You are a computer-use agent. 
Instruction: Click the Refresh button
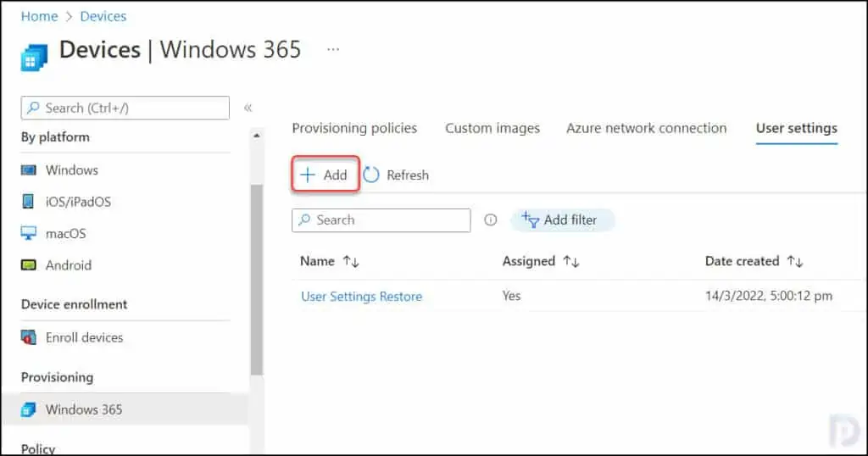396,175
